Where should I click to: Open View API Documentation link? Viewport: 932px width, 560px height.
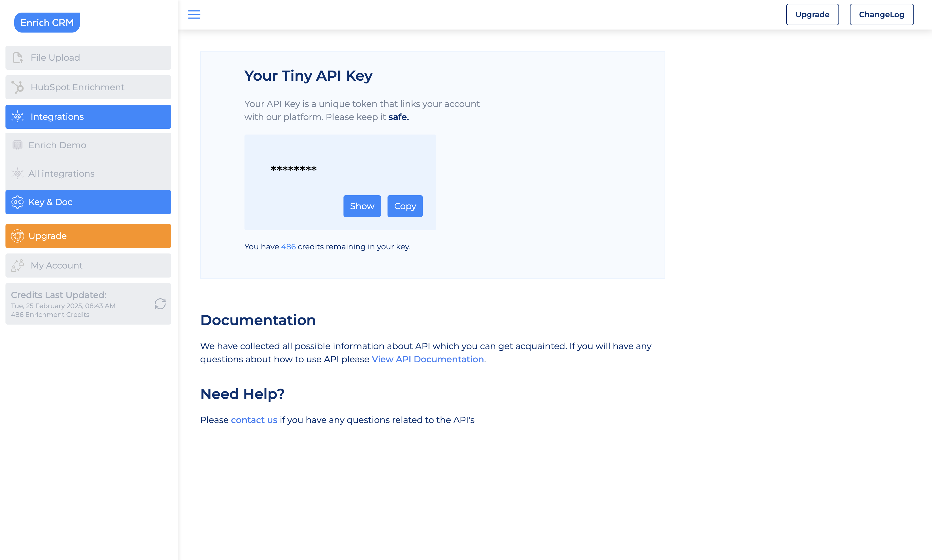point(427,359)
